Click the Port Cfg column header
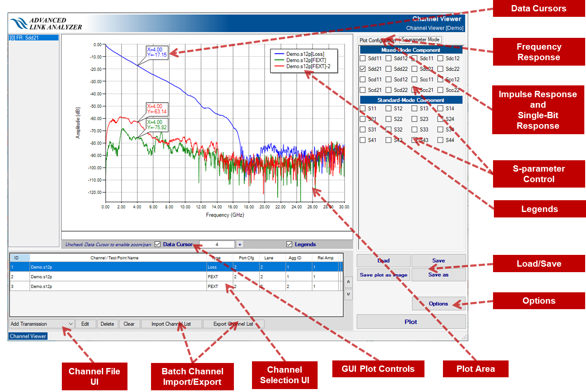This screenshot has height=392, width=586. tap(247, 258)
